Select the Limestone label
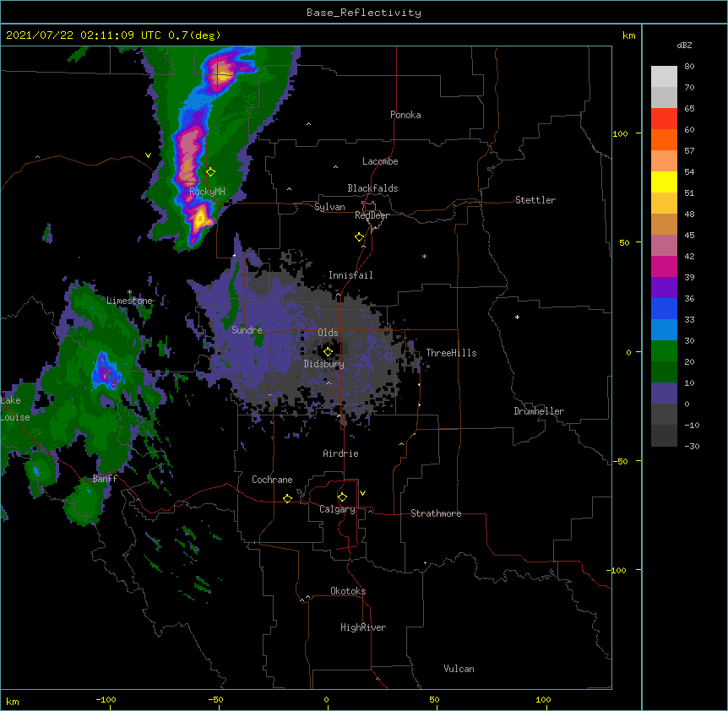 (129, 301)
